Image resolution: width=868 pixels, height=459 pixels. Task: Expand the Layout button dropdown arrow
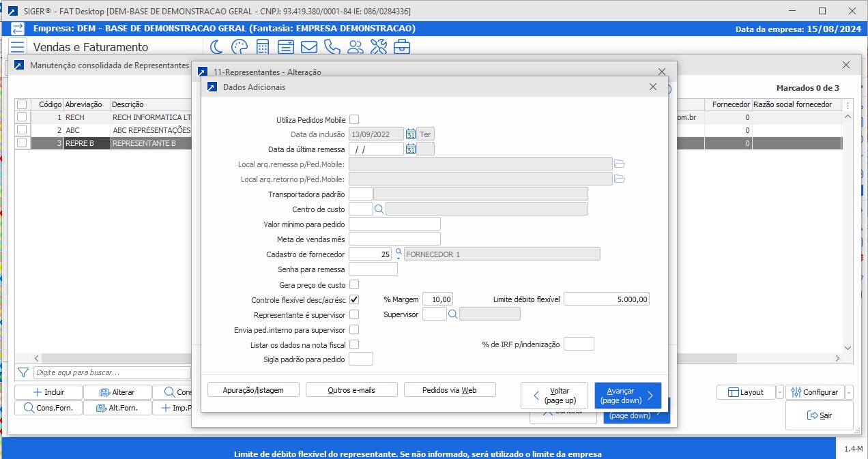780,392
